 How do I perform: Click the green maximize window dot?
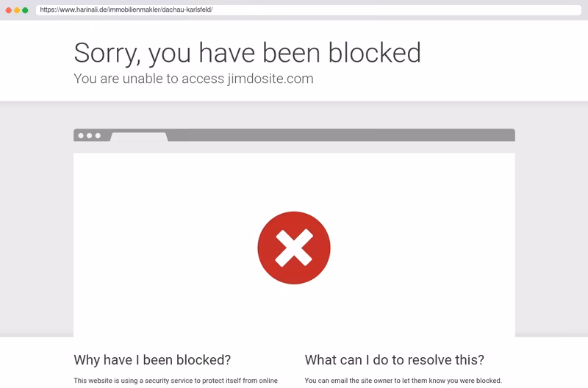coord(25,10)
